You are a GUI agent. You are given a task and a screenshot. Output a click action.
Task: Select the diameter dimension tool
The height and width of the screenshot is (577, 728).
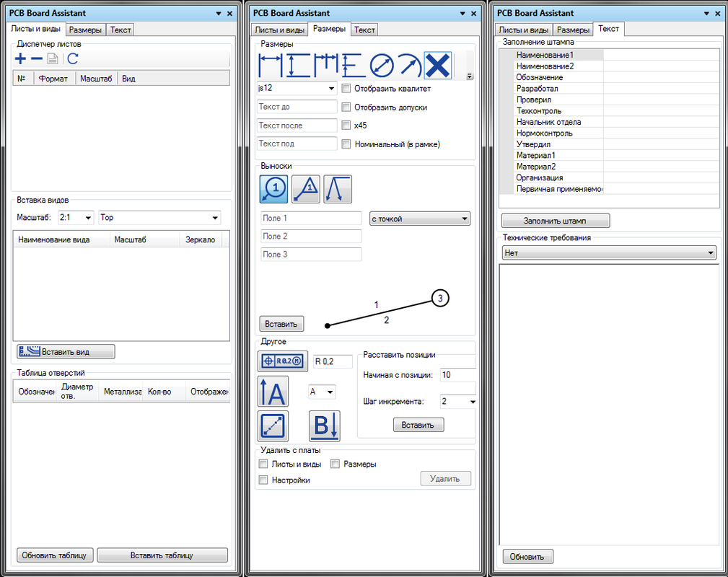point(382,66)
